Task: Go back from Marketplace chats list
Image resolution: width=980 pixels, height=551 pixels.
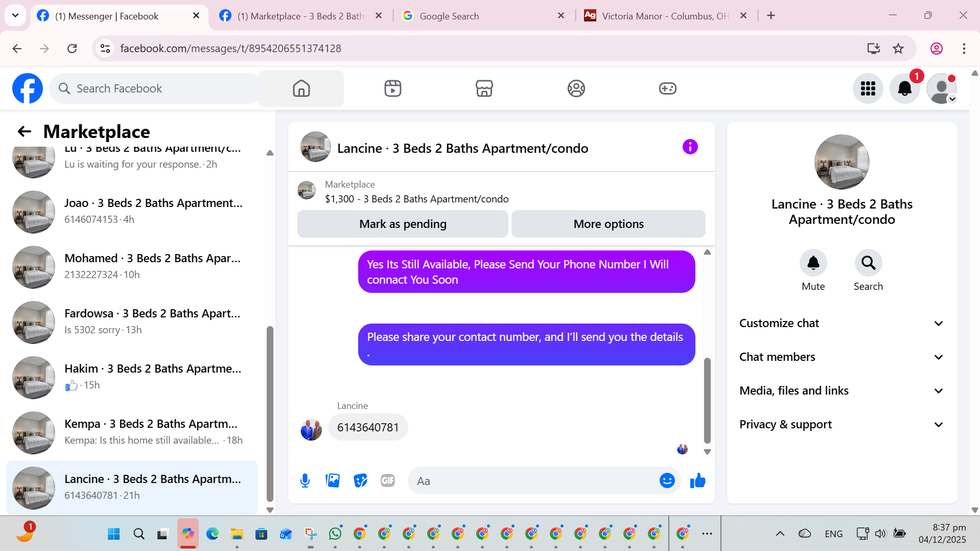Action: coord(25,131)
